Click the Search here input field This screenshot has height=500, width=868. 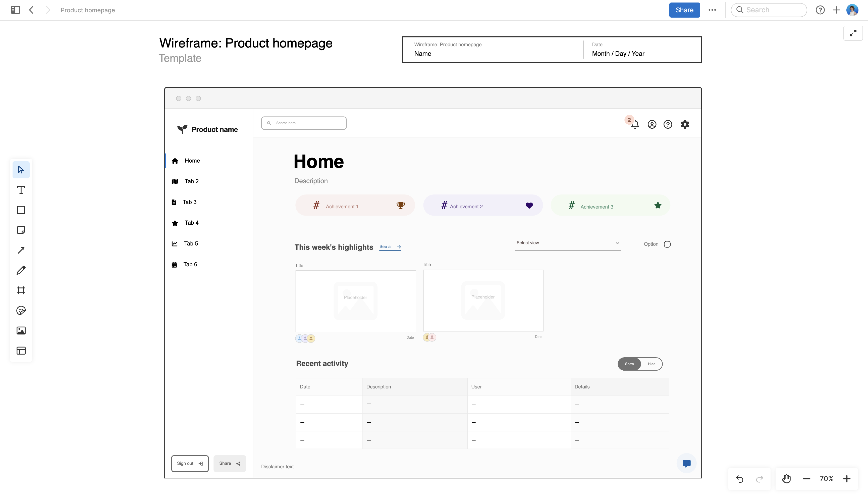tap(303, 123)
